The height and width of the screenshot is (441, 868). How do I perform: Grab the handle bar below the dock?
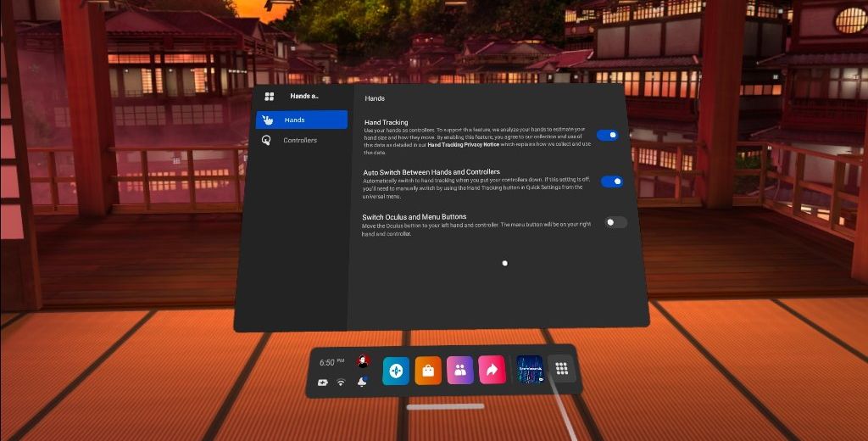(446, 406)
